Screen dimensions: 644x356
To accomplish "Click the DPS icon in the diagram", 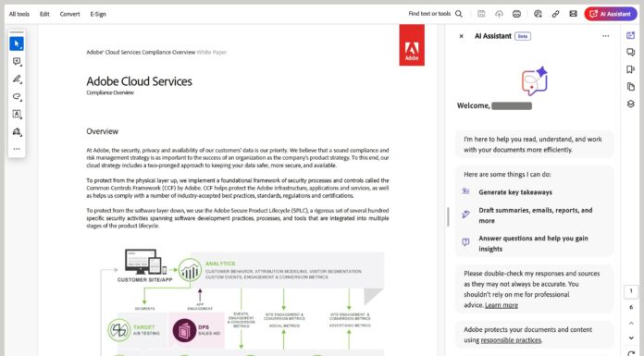I will (184, 330).
